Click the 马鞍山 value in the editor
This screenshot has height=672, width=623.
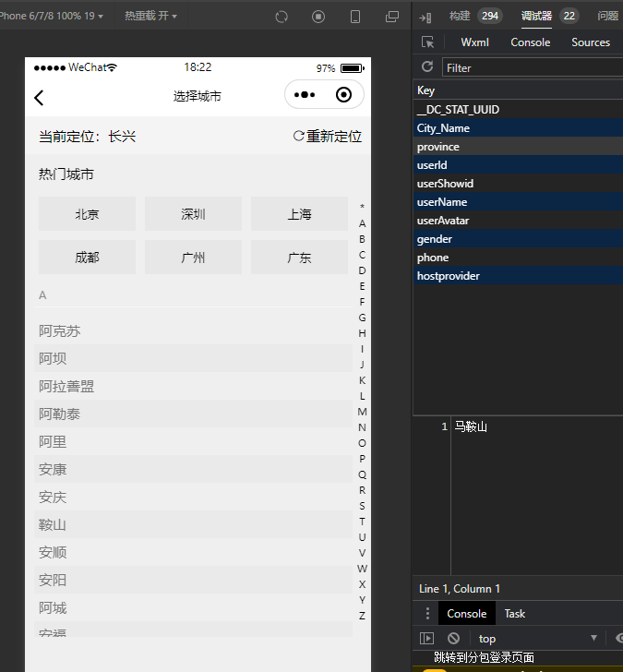click(x=471, y=426)
